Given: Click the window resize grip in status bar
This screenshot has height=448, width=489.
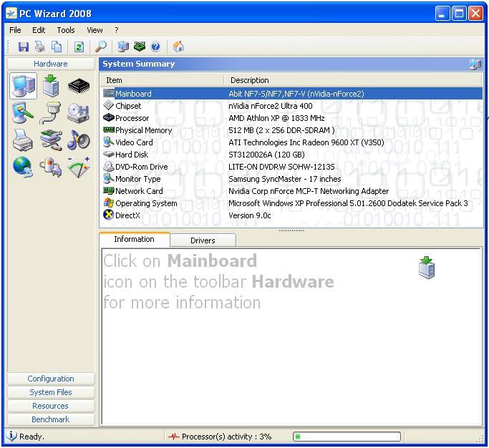Looking at the screenshot, I should point(480,439).
